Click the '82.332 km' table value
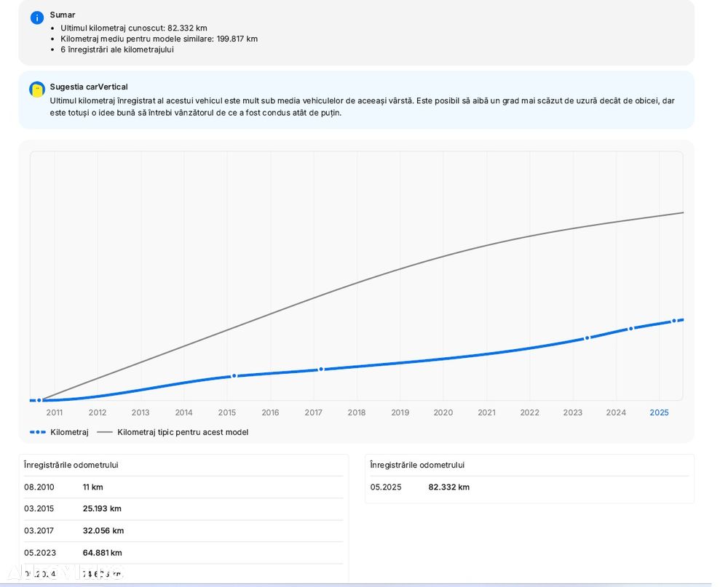The image size is (728, 587). pos(449,487)
